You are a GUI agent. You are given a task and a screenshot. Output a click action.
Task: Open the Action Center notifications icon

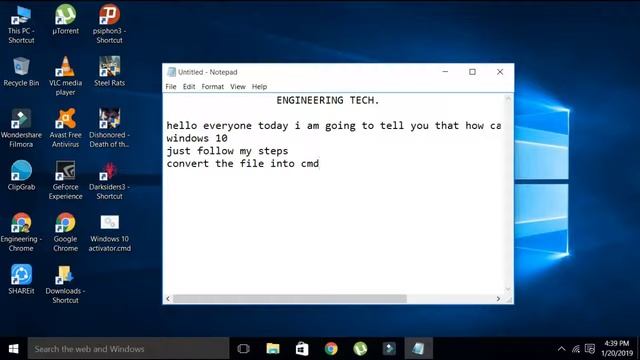point(590,349)
